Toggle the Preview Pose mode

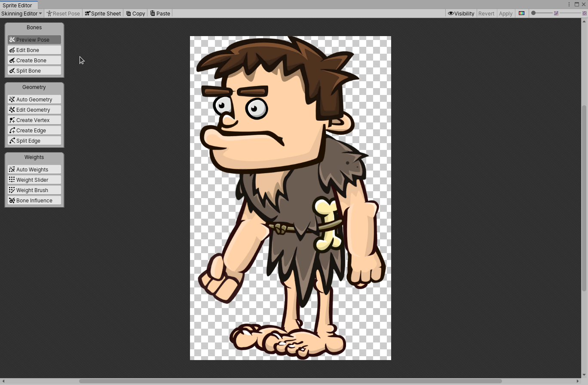pos(34,40)
